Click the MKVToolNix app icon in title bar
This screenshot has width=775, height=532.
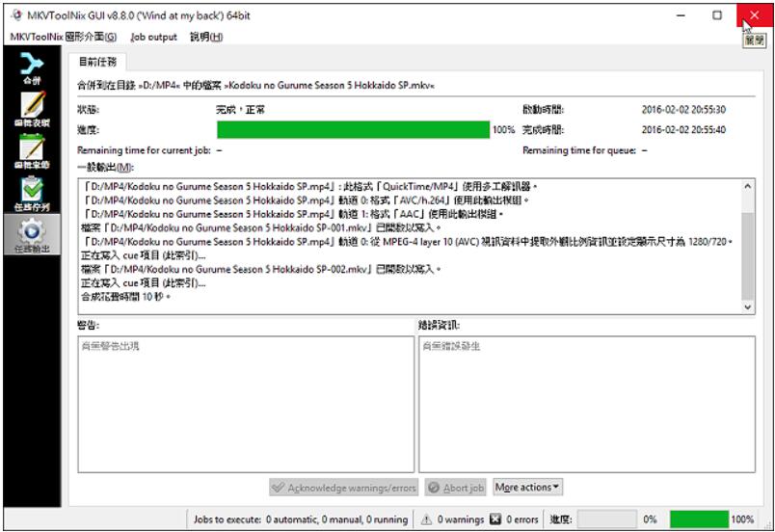click(16, 15)
